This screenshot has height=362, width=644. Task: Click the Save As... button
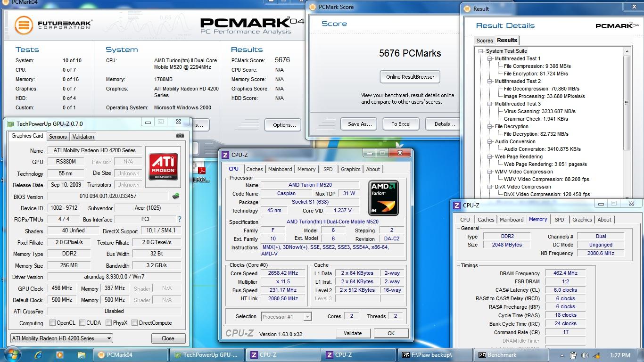pos(360,124)
